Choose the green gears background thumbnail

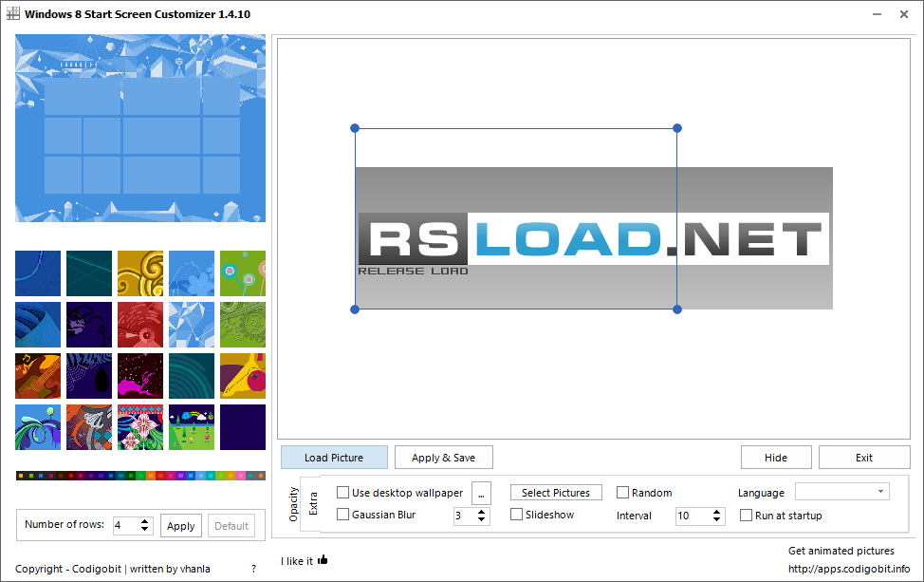[243, 325]
